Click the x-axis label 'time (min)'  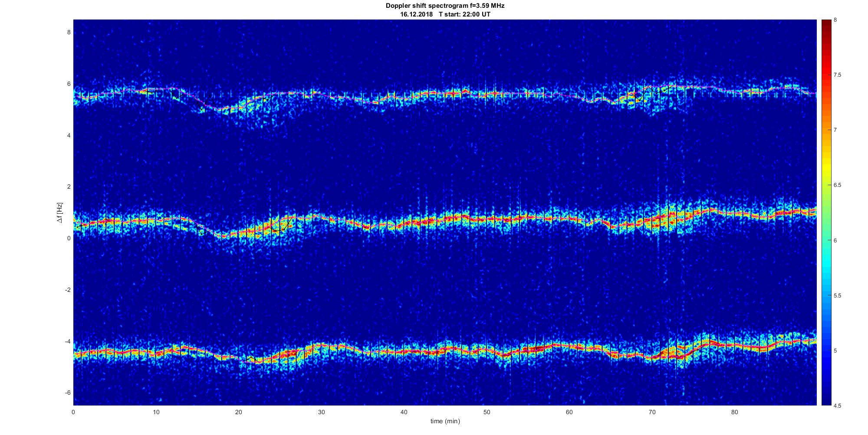[445, 421]
